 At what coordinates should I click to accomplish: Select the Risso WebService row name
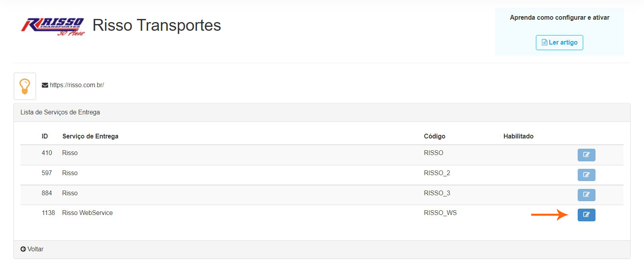click(87, 213)
